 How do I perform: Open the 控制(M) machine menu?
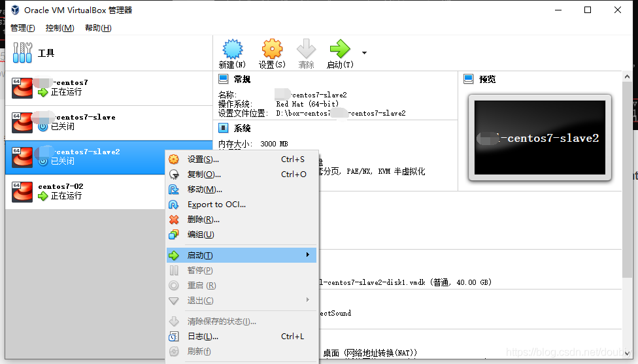(60, 27)
